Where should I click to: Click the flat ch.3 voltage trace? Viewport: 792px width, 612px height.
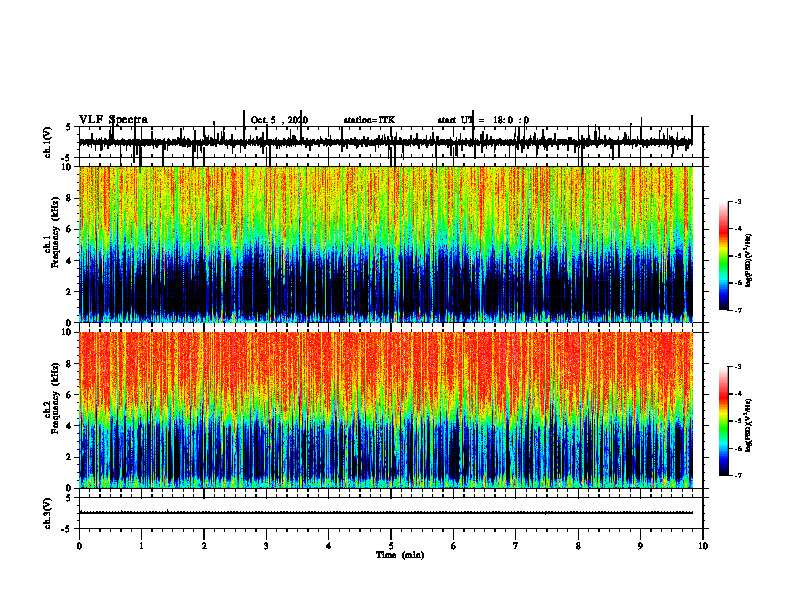coord(386,513)
